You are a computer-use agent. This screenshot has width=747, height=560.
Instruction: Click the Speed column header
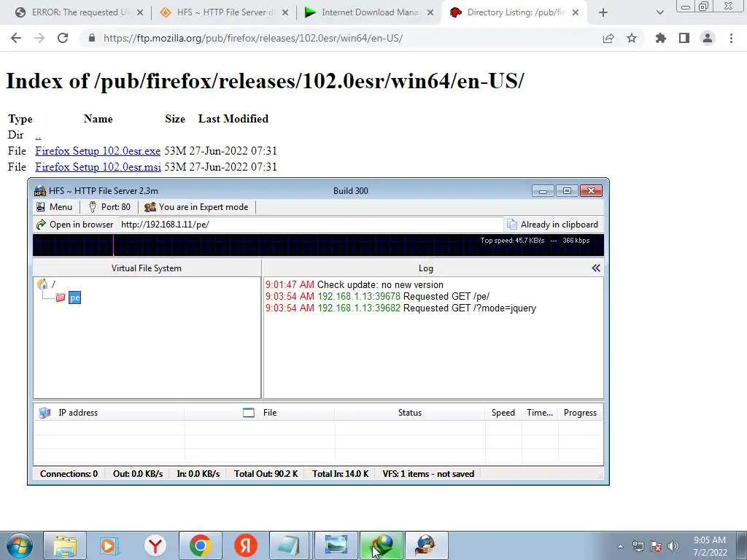coord(503,413)
